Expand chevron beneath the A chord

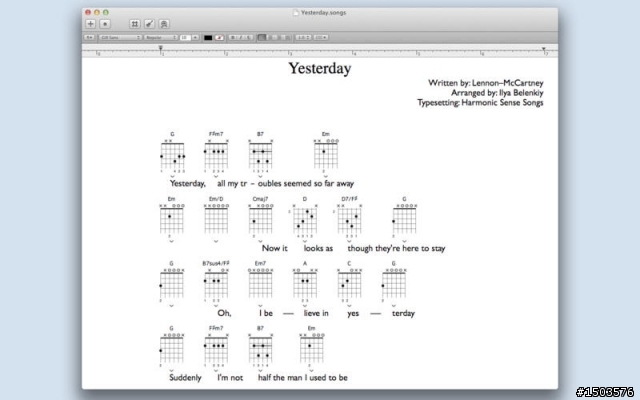coord(304,306)
